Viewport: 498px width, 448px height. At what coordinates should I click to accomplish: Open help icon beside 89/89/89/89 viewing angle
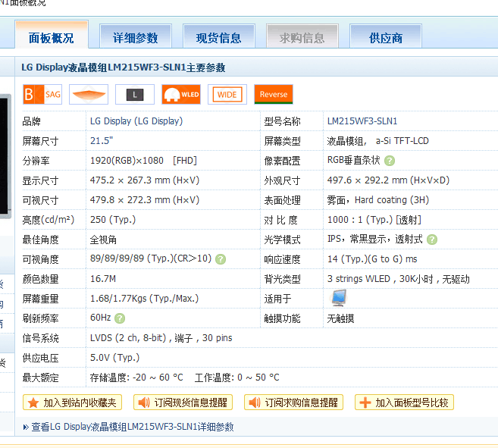tap(221, 259)
